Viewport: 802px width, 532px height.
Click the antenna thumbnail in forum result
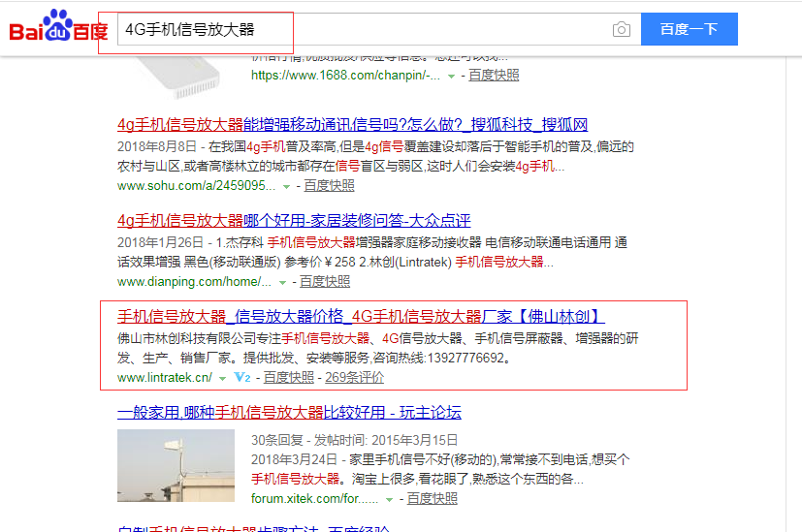[x=175, y=465]
